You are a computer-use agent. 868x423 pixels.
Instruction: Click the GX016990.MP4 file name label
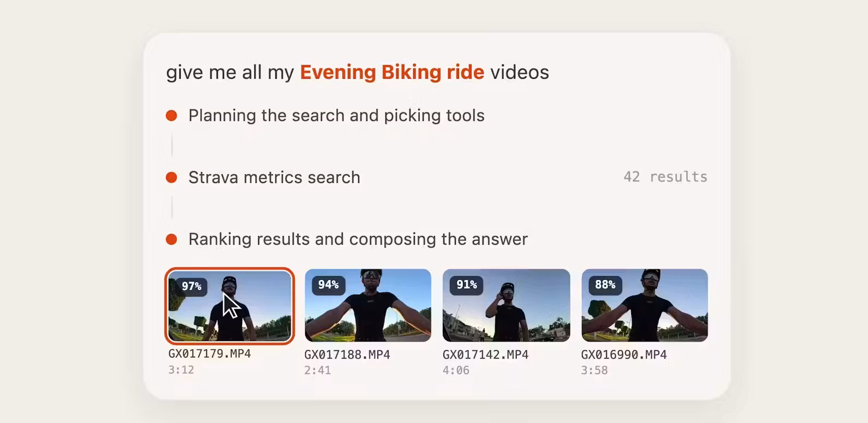[624, 355]
